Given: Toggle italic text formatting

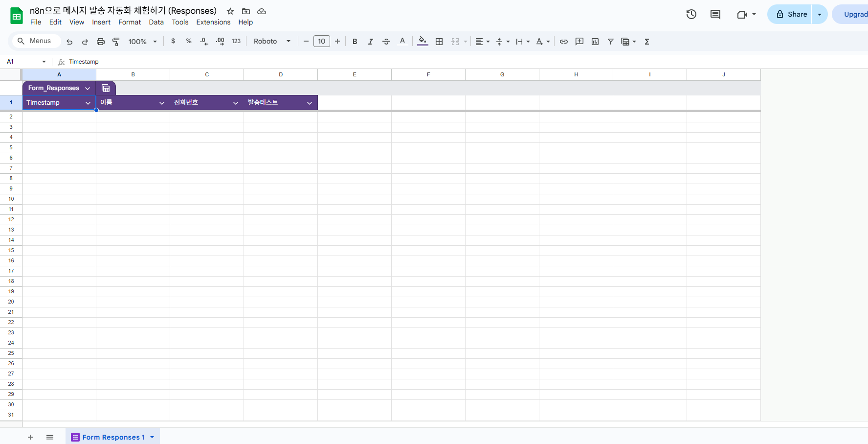Looking at the screenshot, I should coord(370,42).
